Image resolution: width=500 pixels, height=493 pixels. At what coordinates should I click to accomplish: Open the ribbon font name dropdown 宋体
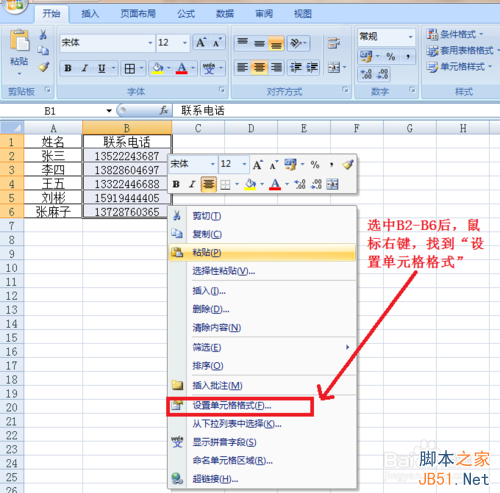pyautogui.click(x=150, y=43)
